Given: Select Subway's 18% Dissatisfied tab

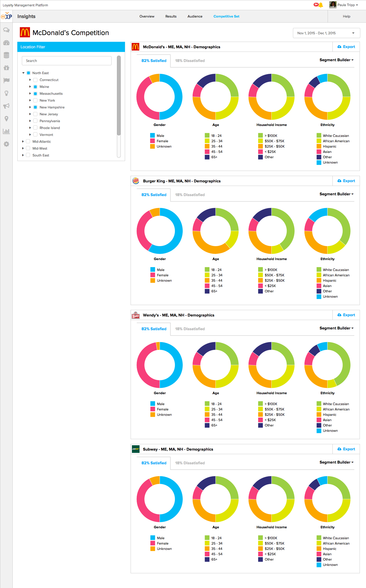Looking at the screenshot, I should click(190, 463).
